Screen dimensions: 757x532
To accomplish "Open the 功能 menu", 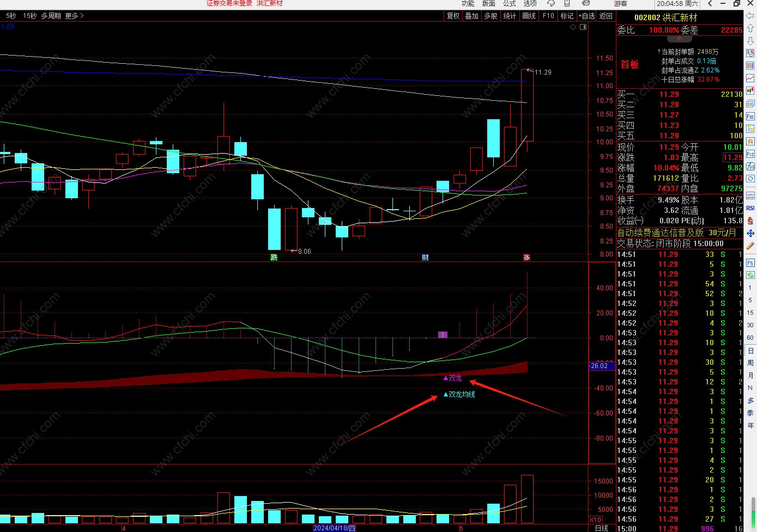I will point(468,3).
